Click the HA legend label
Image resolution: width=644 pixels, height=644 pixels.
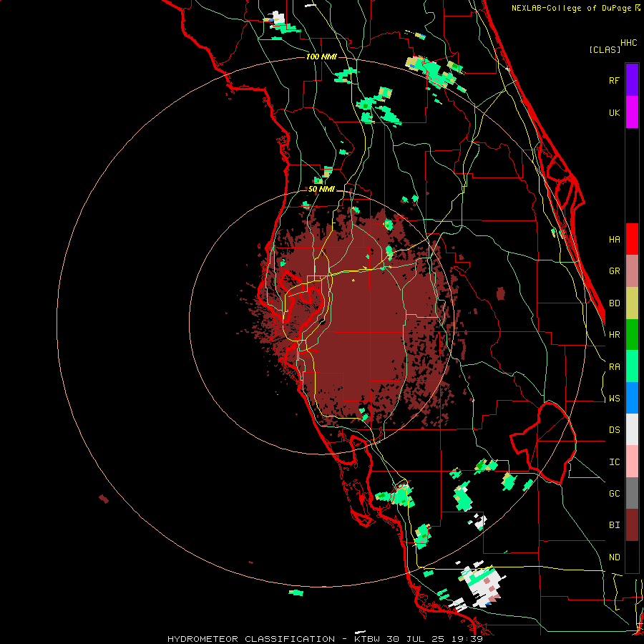pyautogui.click(x=614, y=240)
